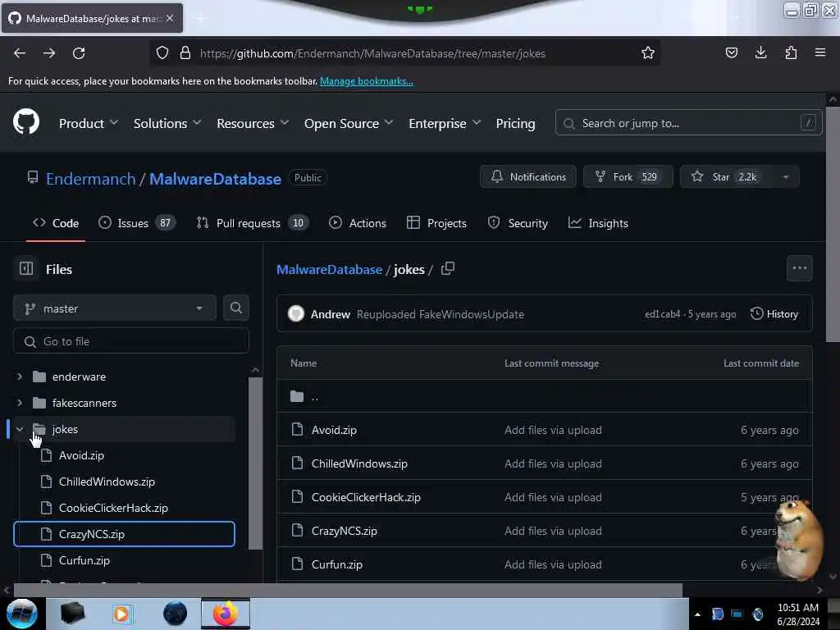The width and height of the screenshot is (840, 630).
Task: Click the file icon next to CrazyNCS.zip in the sidebar
Action: [x=47, y=533]
